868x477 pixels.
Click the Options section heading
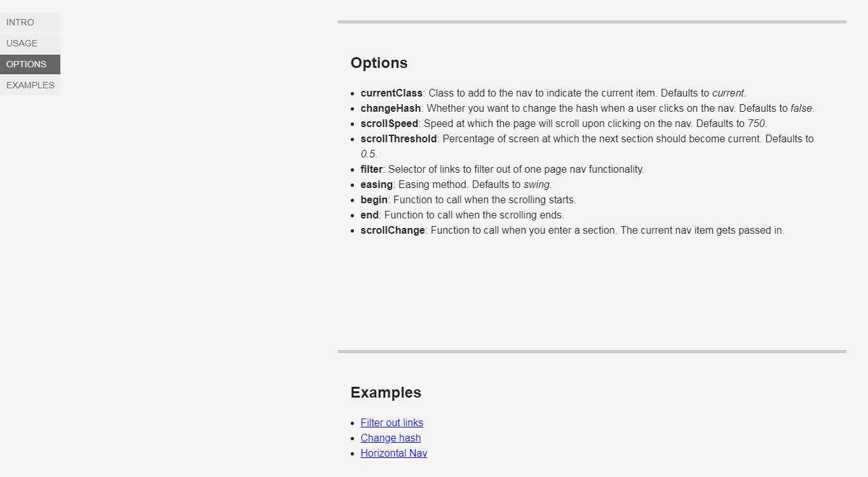tap(379, 63)
